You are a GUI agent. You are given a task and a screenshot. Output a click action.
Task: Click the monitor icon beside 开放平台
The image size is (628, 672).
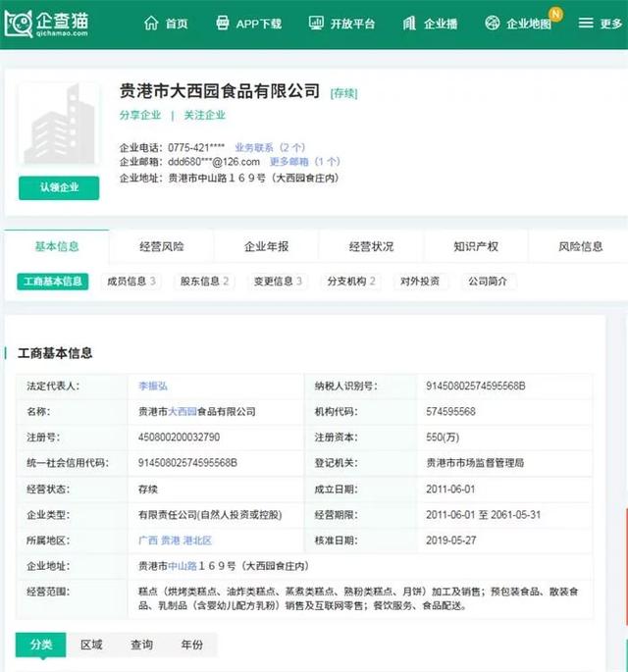(x=316, y=23)
